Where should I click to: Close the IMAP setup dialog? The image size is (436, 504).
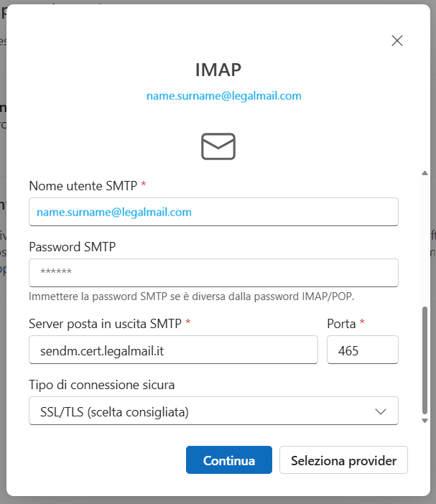tap(397, 41)
